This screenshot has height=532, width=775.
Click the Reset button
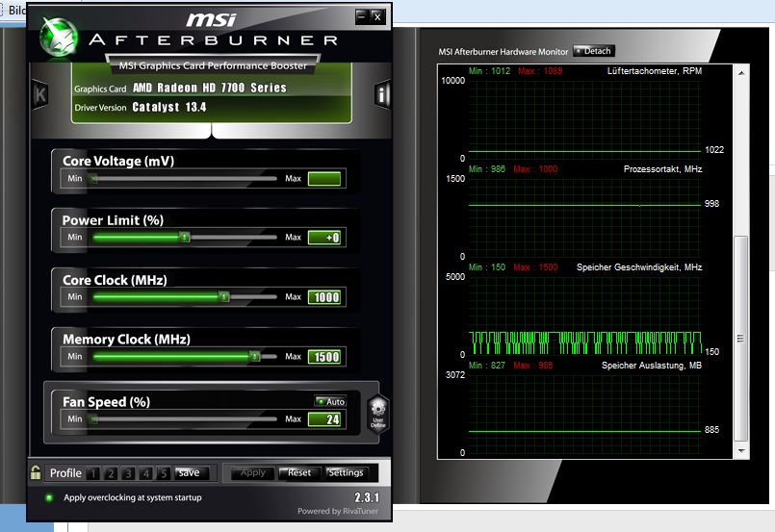299,473
